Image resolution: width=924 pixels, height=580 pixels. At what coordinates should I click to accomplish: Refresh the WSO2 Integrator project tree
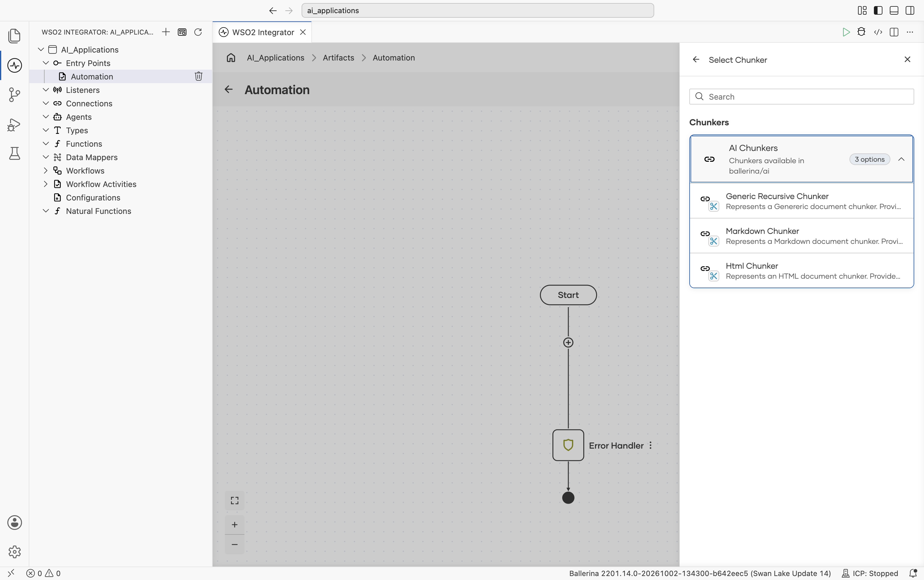[x=198, y=32]
